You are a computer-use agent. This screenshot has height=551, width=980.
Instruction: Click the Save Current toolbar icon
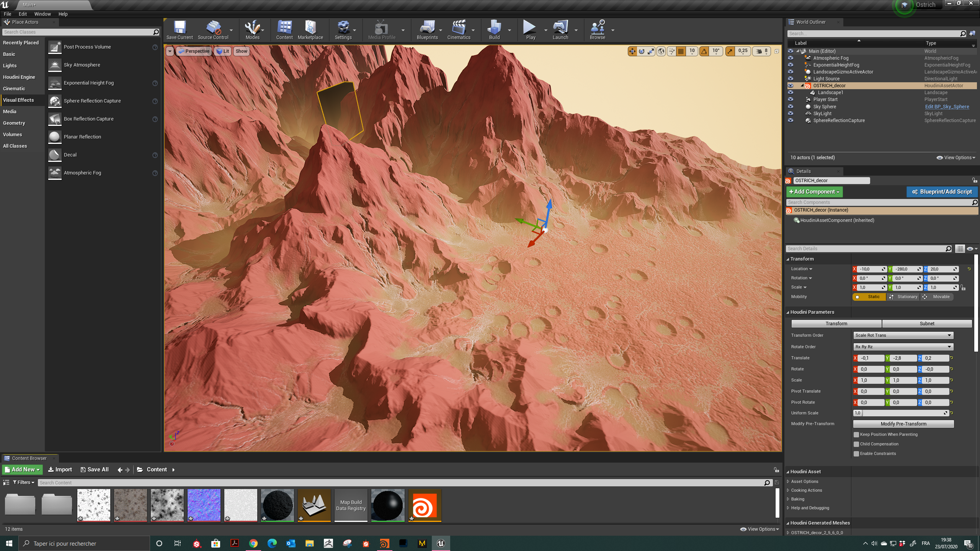(180, 30)
